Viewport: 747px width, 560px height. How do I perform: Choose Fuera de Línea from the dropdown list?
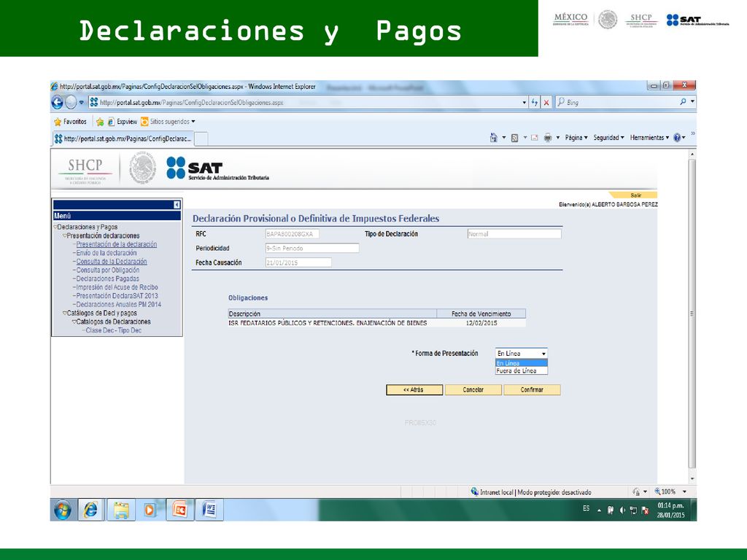click(x=521, y=370)
